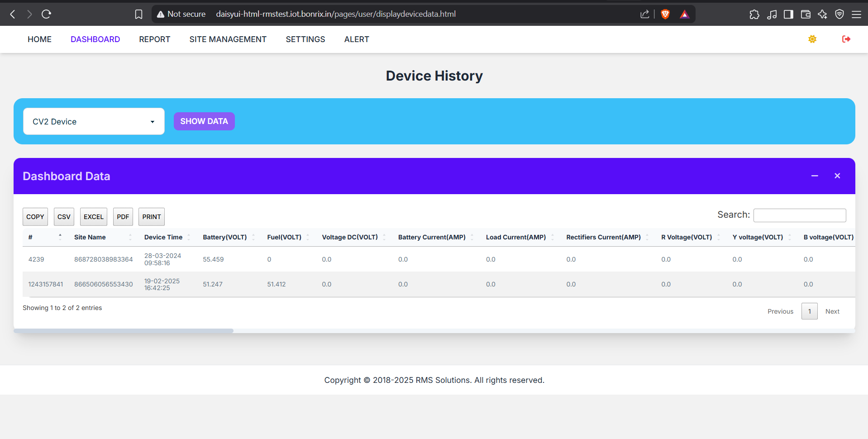This screenshot has height=439, width=868.
Task: Open browser extensions puzzle icon
Action: point(754,14)
